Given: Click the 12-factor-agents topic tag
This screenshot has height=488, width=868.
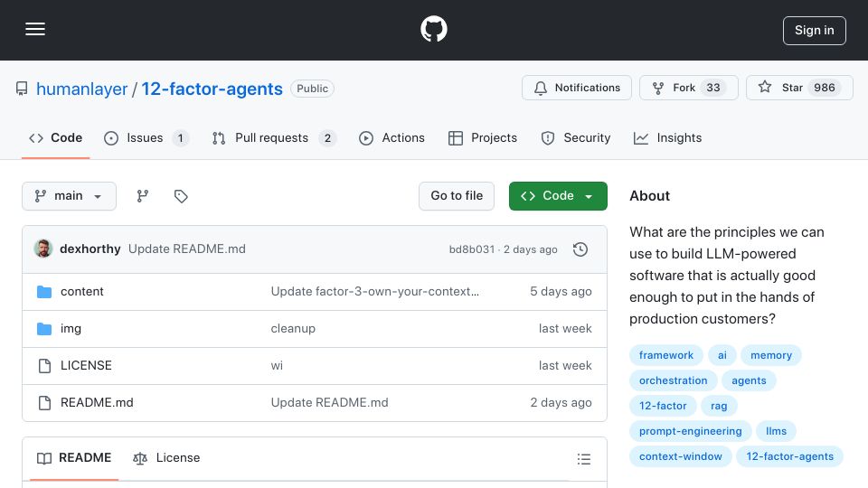Looking at the screenshot, I should pos(789,456).
